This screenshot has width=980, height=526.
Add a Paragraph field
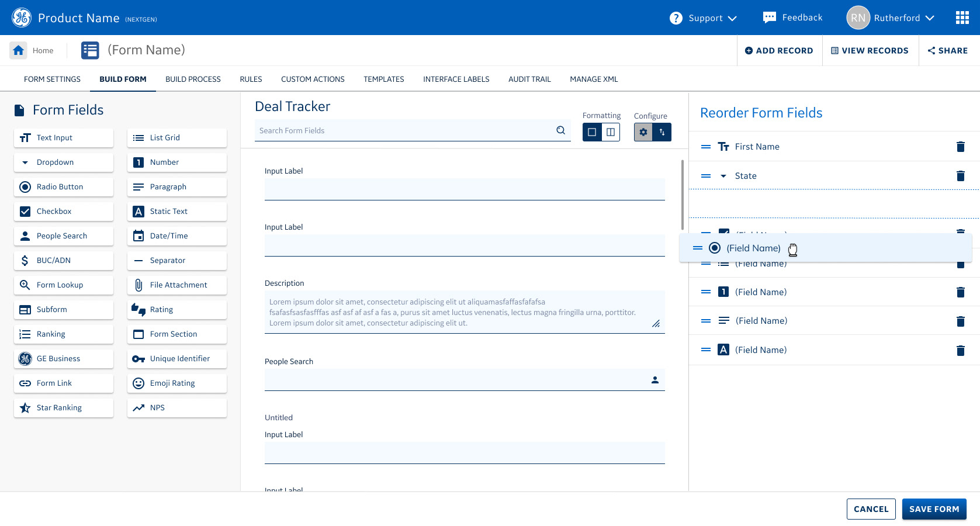[x=177, y=187]
